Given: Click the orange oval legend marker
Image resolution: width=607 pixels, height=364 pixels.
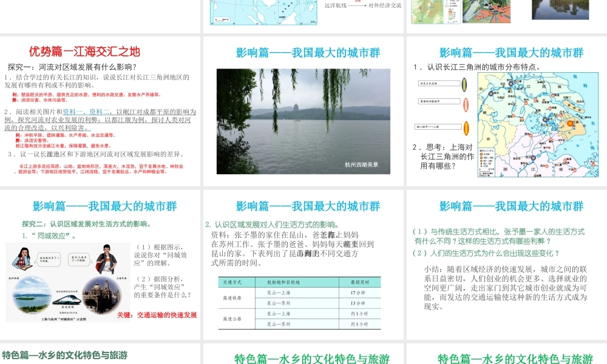Looking at the screenshot, I should pos(466,128).
